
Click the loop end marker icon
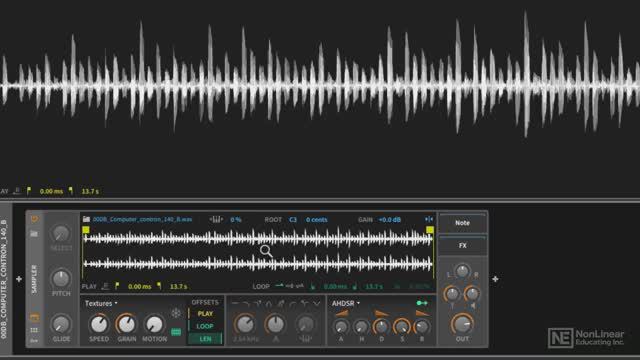(355, 287)
